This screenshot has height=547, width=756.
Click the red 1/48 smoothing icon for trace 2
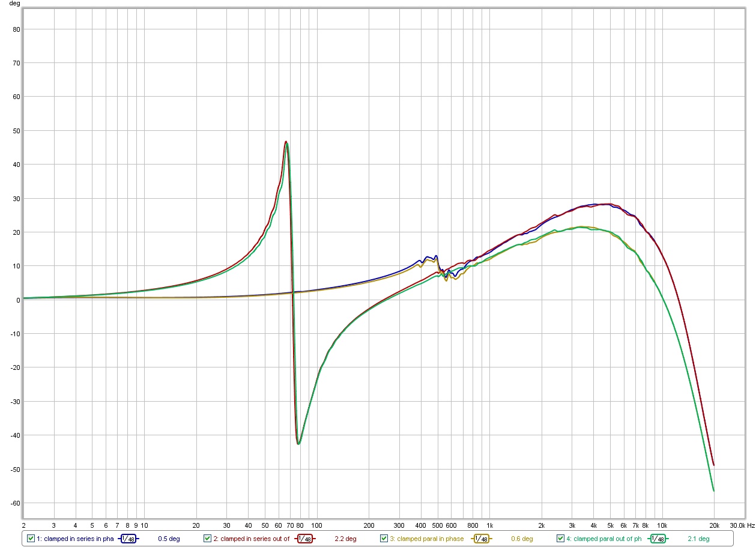[x=305, y=539]
